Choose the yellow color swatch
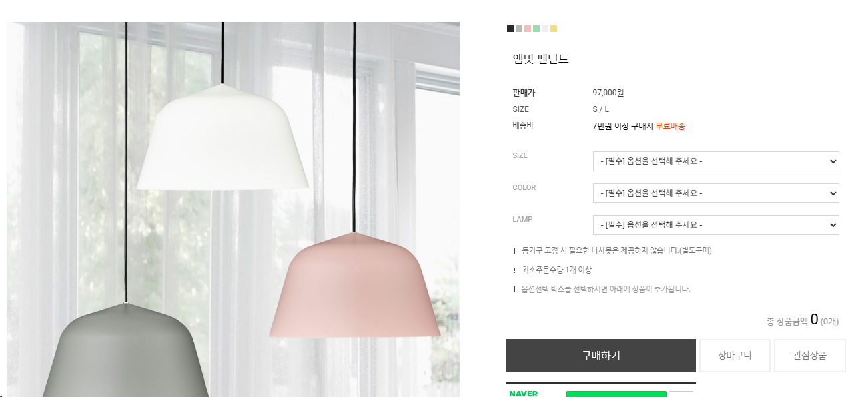Image resolution: width=868 pixels, height=397 pixels. [x=554, y=29]
